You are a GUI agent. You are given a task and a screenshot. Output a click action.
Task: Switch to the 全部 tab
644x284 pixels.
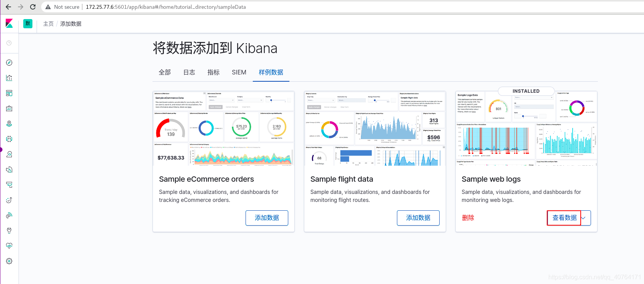(165, 72)
